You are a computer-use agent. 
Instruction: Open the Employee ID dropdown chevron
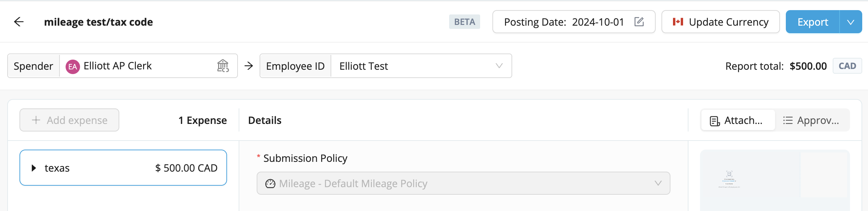499,66
